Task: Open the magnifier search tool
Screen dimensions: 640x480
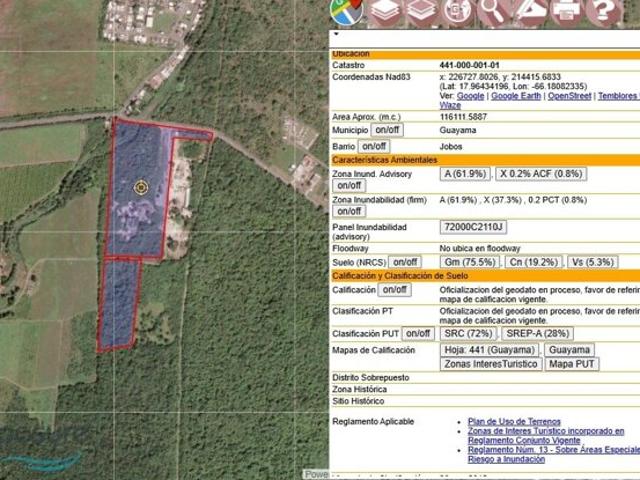Action: 492,11
